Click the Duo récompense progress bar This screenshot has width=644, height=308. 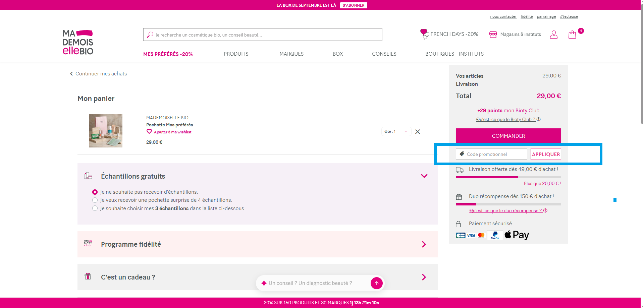[508, 204]
